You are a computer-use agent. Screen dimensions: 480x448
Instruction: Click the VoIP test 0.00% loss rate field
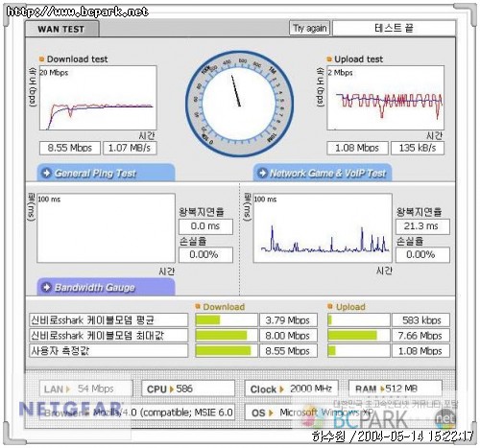(x=422, y=255)
